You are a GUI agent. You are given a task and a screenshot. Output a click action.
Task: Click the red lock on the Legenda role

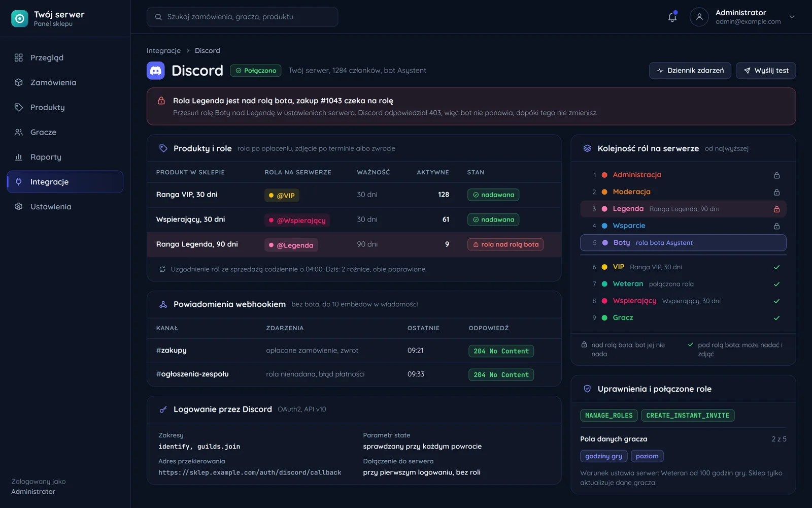click(x=776, y=209)
